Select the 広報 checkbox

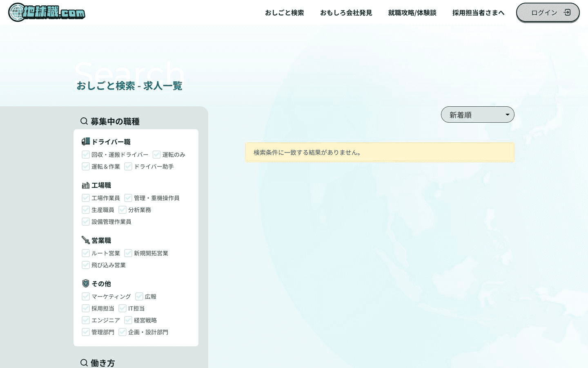(x=139, y=296)
